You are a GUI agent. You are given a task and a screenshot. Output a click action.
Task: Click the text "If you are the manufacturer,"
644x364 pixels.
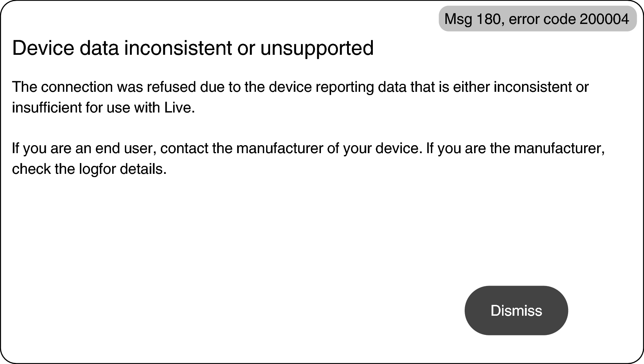click(x=515, y=148)
